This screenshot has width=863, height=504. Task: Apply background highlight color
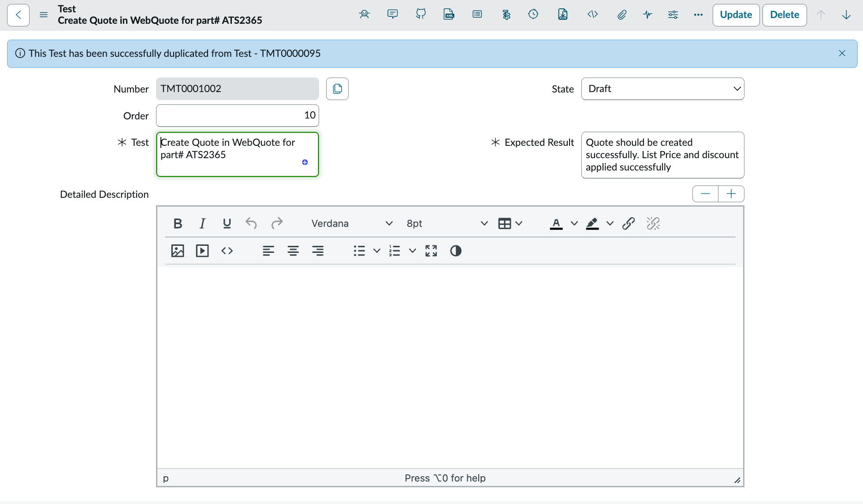[x=592, y=223]
